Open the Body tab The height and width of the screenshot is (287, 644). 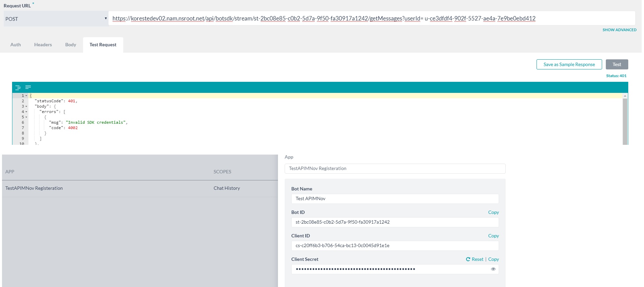[71, 45]
